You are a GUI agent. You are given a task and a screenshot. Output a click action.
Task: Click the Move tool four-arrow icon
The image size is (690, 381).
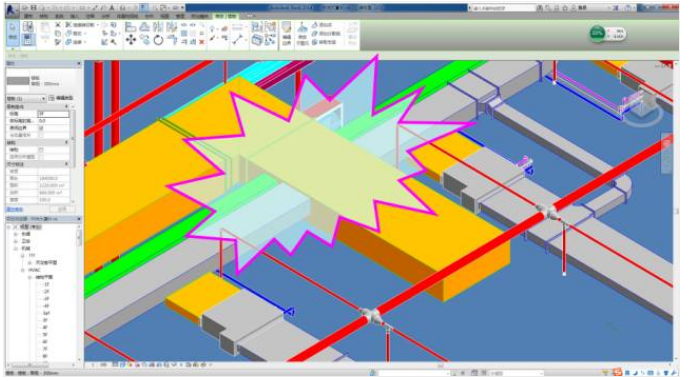pos(131,40)
